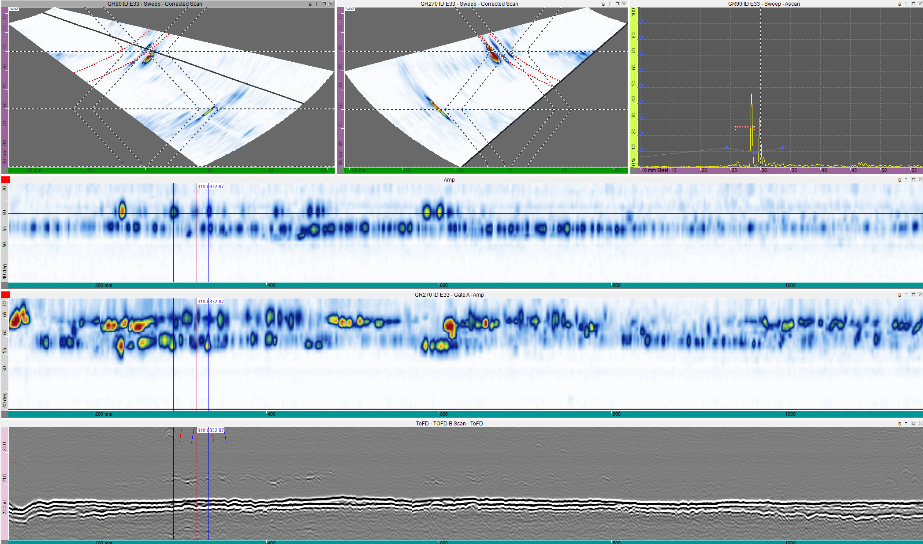This screenshot has width=923, height=544.
Task: Select the CH90 Sweep Corrected Scan pane title
Action: click(155, 4)
